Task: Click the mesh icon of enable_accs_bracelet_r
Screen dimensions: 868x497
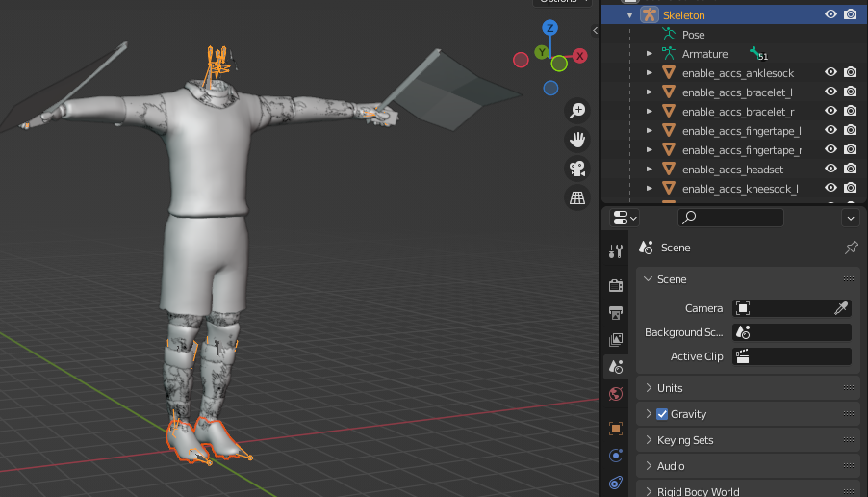Action: [669, 112]
